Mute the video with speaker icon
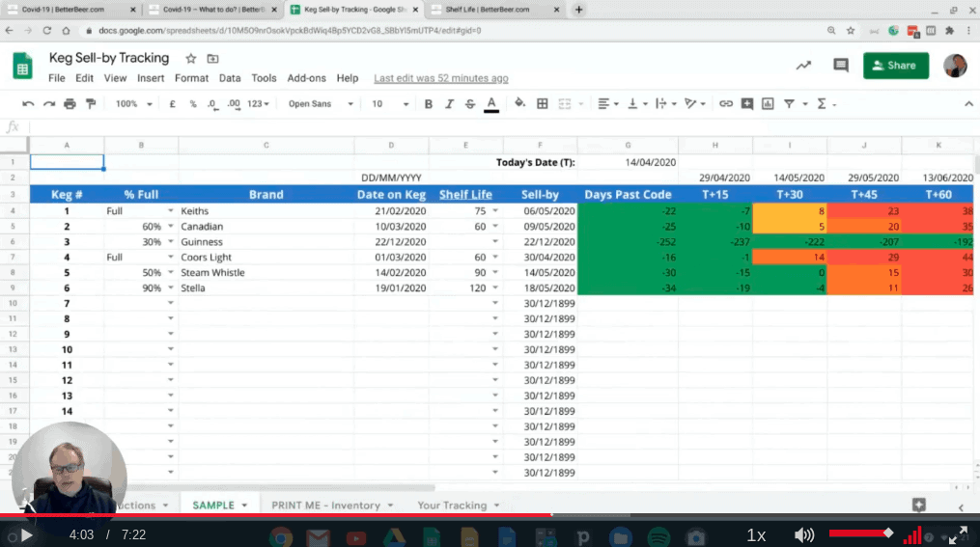The image size is (980, 547). [x=803, y=535]
